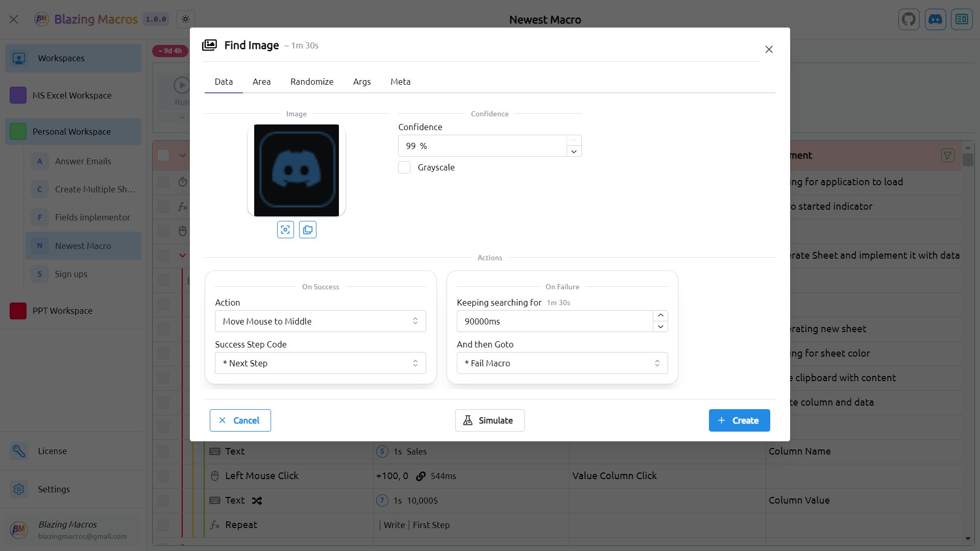Switch to the Area tab
Screen dimensions: 980x551
pyautogui.click(x=261, y=82)
